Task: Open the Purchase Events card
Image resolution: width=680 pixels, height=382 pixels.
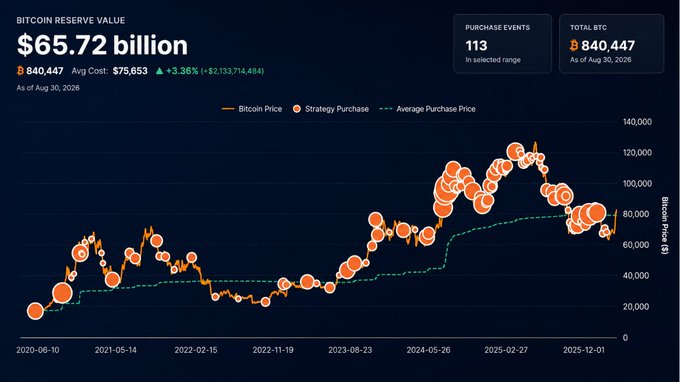Action: click(x=503, y=43)
